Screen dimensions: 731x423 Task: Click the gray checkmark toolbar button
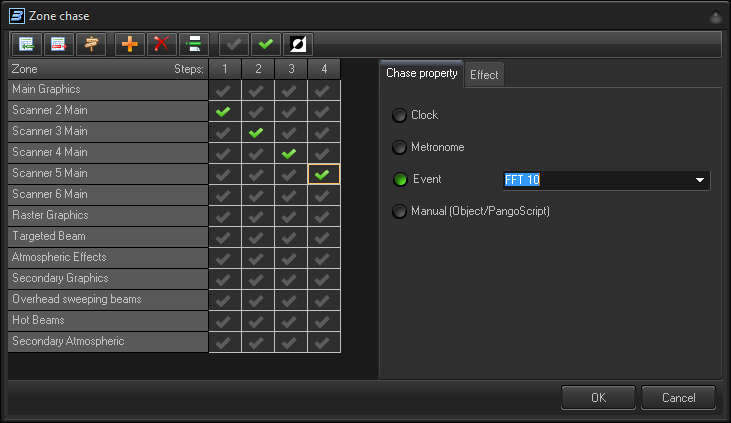[233, 44]
